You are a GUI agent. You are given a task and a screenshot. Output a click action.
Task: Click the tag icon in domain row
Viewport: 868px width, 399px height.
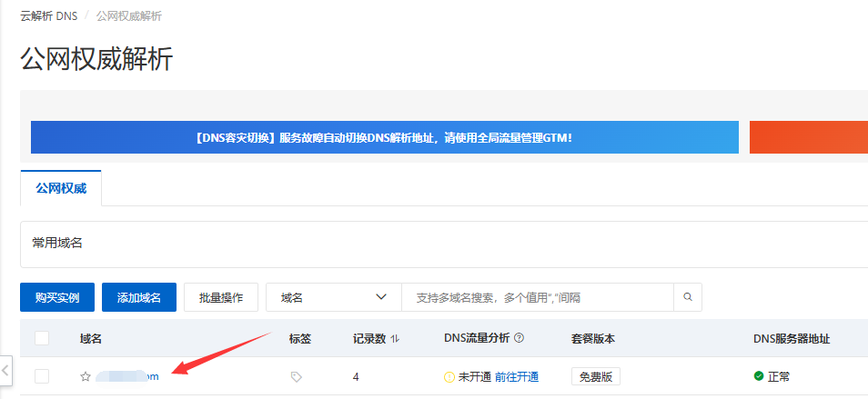296,376
